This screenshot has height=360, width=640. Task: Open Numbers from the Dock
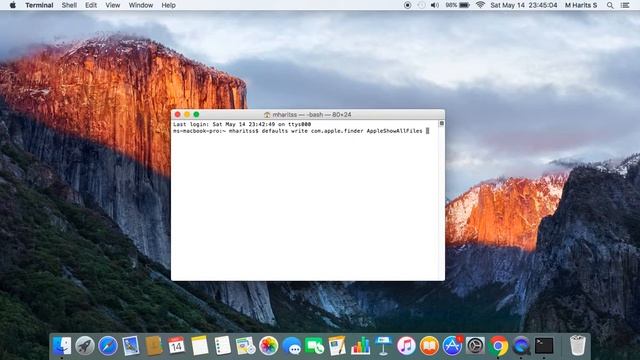click(360, 346)
